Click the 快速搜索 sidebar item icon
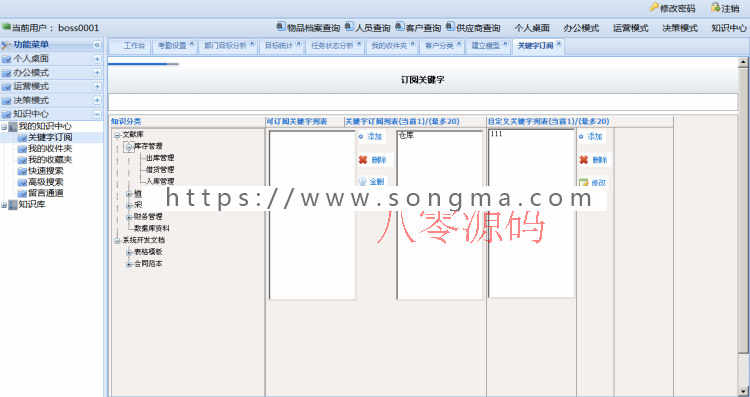Image resolution: width=750 pixels, height=397 pixels. (x=22, y=171)
